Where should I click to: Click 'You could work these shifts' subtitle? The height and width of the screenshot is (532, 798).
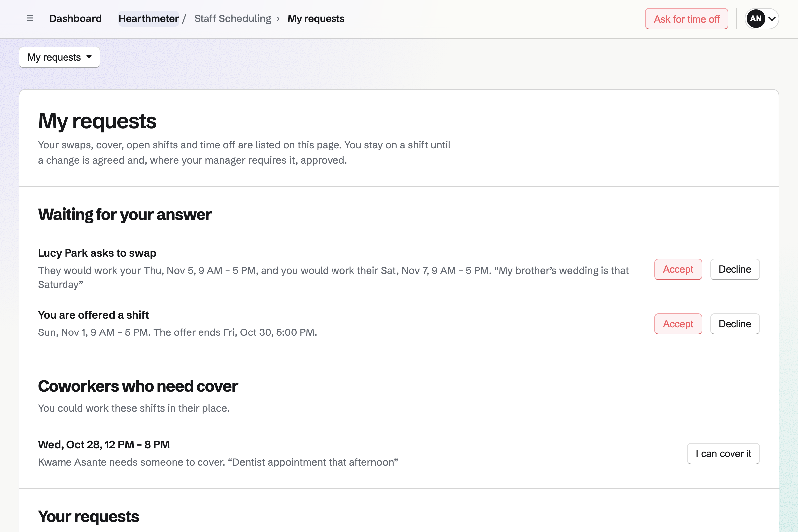(134, 408)
